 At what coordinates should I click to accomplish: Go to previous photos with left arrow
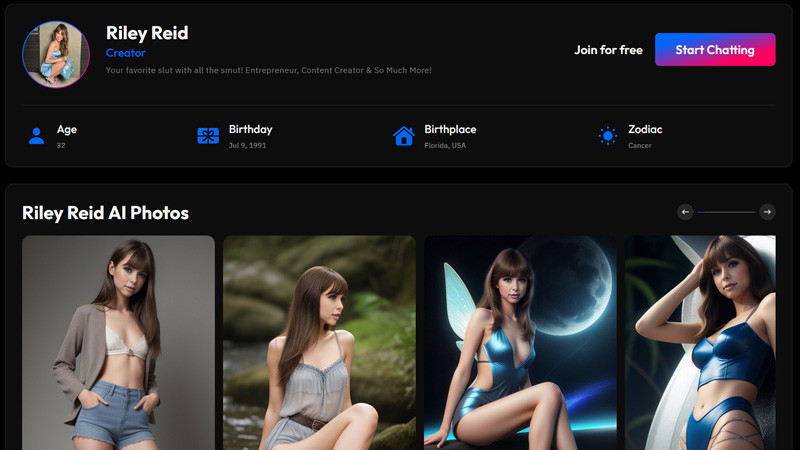click(x=685, y=212)
